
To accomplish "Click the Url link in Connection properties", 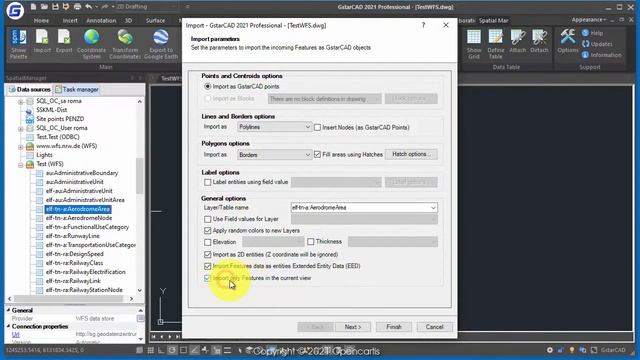I will pyautogui.click(x=16, y=335).
